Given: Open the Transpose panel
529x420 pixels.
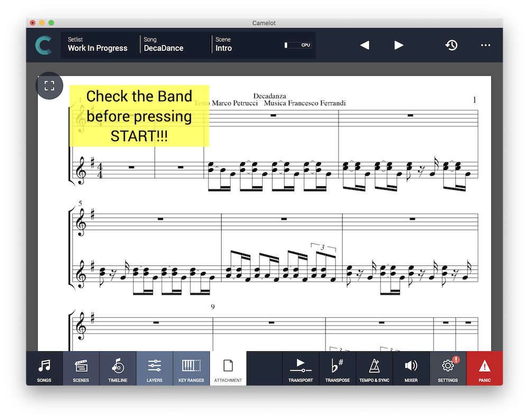Looking at the screenshot, I should point(338,368).
